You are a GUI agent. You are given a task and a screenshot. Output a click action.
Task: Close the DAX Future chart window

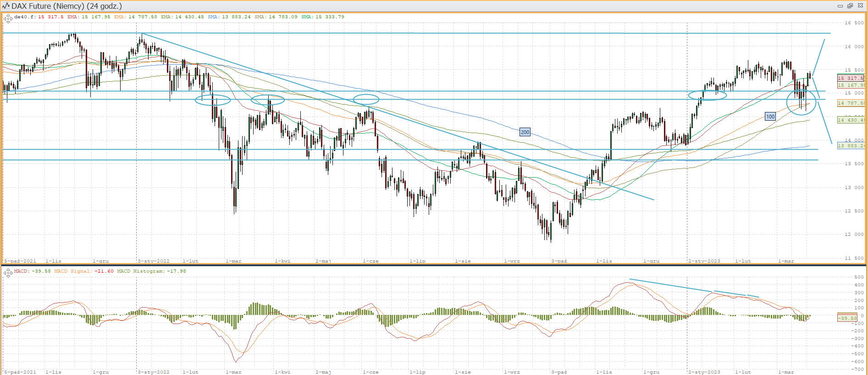[860, 6]
